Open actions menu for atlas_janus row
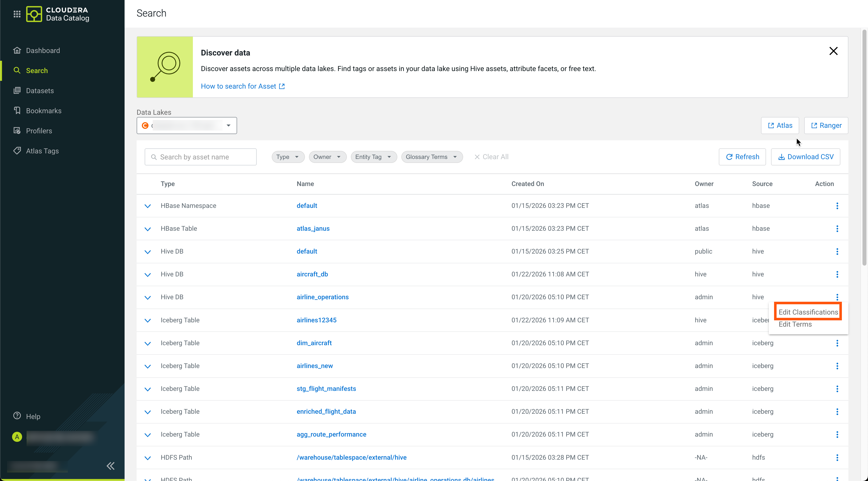The height and width of the screenshot is (481, 868). click(837, 229)
